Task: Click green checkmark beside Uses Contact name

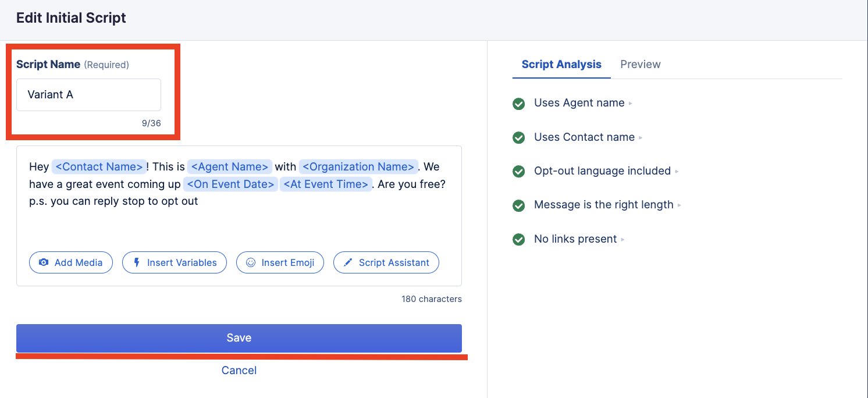Action: point(518,137)
